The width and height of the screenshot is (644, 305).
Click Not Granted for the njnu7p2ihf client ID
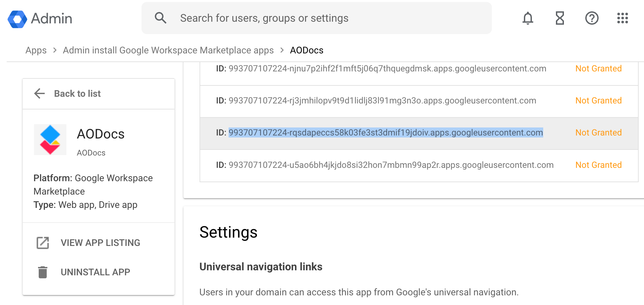coord(598,68)
